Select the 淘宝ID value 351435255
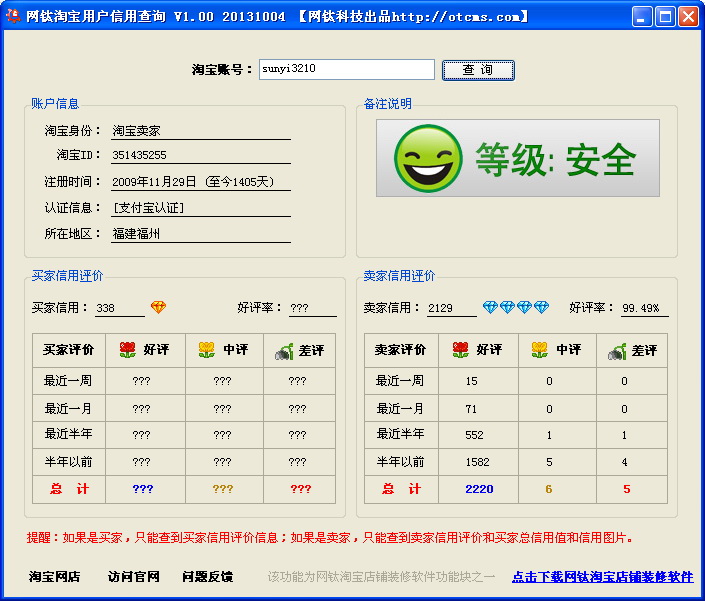 click(139, 155)
